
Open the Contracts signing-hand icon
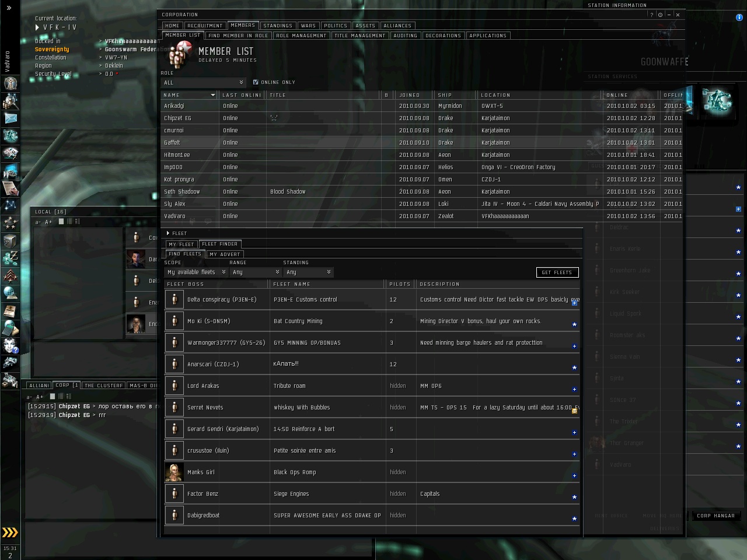point(11,188)
